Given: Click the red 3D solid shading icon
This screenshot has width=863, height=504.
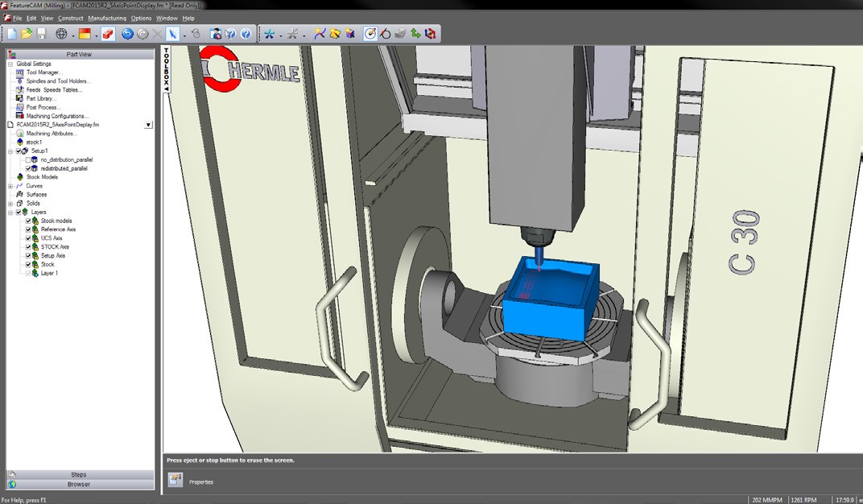Looking at the screenshot, I should (x=108, y=34).
